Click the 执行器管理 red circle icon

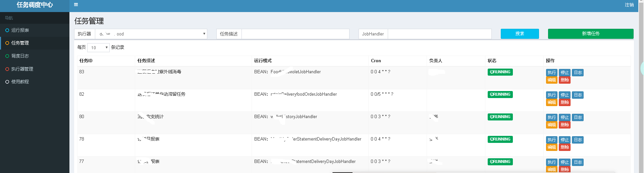coord(7,69)
